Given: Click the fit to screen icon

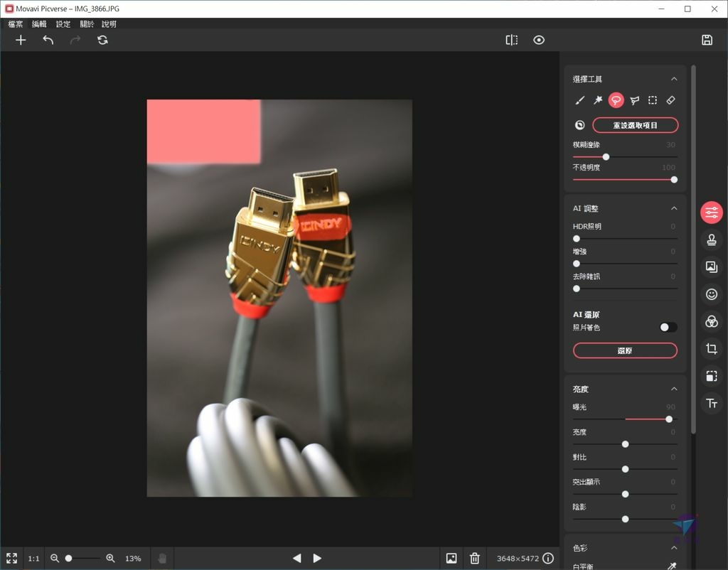Looking at the screenshot, I should (x=11, y=558).
